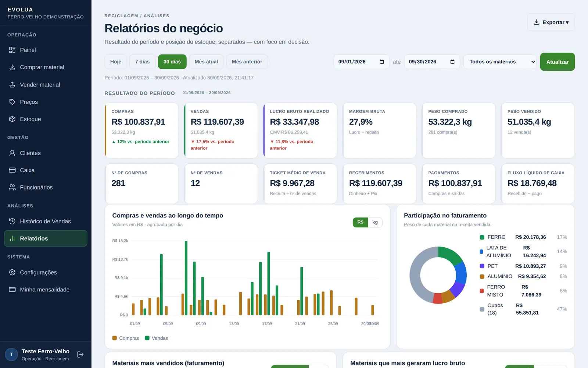Click the Funcionários people icon

(12, 187)
